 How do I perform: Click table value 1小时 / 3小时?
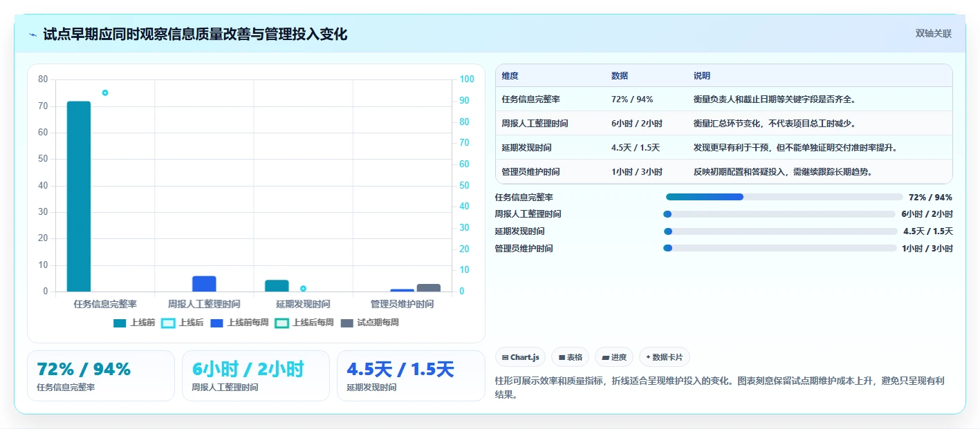click(637, 172)
